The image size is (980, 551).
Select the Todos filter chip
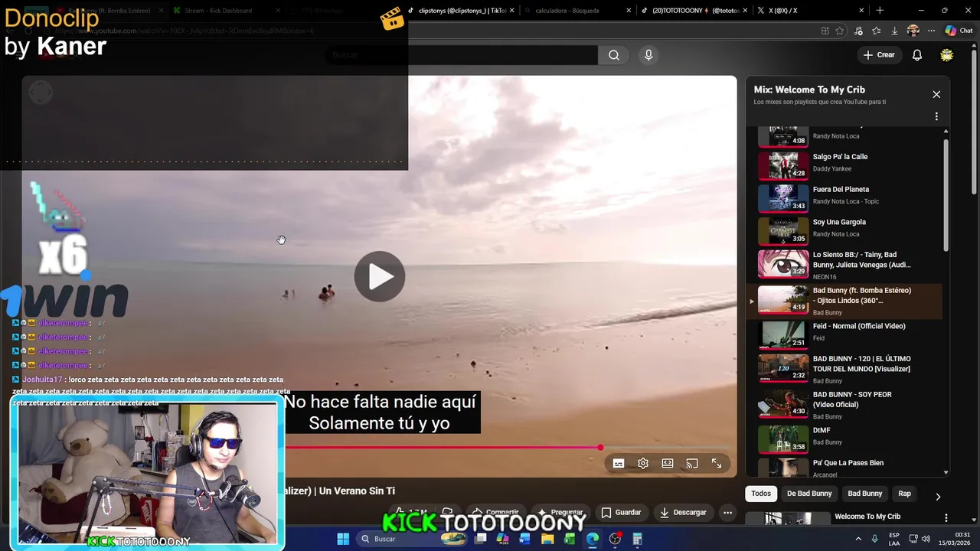pyautogui.click(x=761, y=494)
